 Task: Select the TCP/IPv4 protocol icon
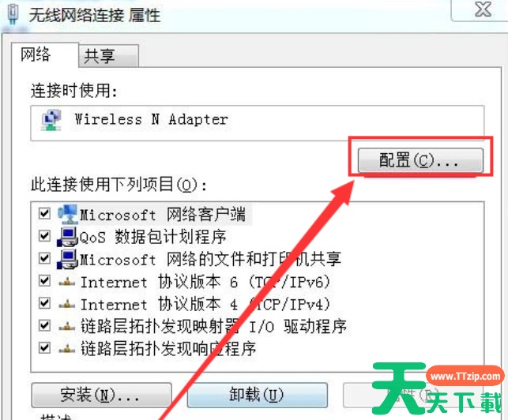(x=67, y=304)
